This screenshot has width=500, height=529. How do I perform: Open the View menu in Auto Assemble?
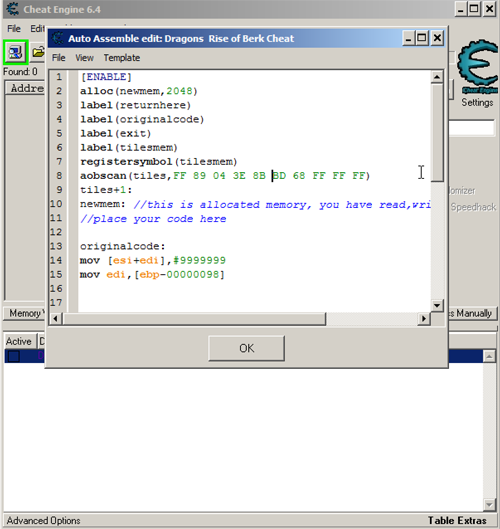tap(84, 58)
